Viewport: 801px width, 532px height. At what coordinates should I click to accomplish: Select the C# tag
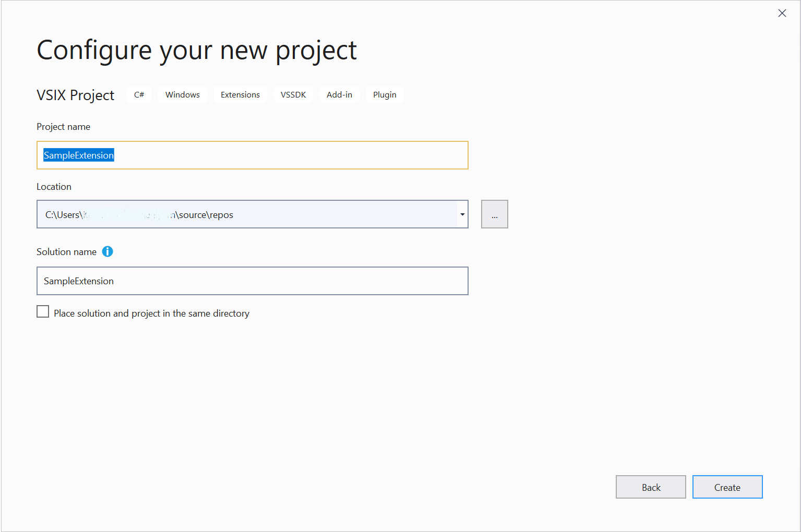pos(139,95)
